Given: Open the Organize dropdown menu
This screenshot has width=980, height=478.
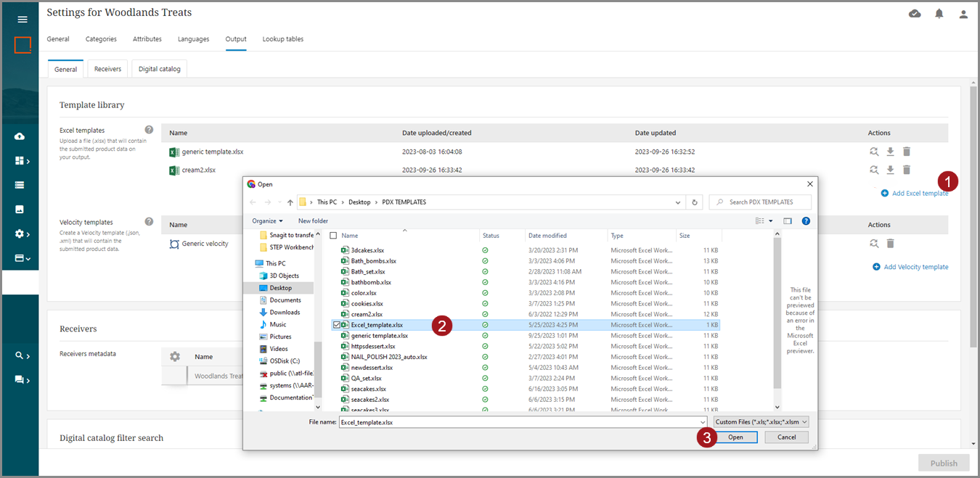Looking at the screenshot, I should point(267,221).
